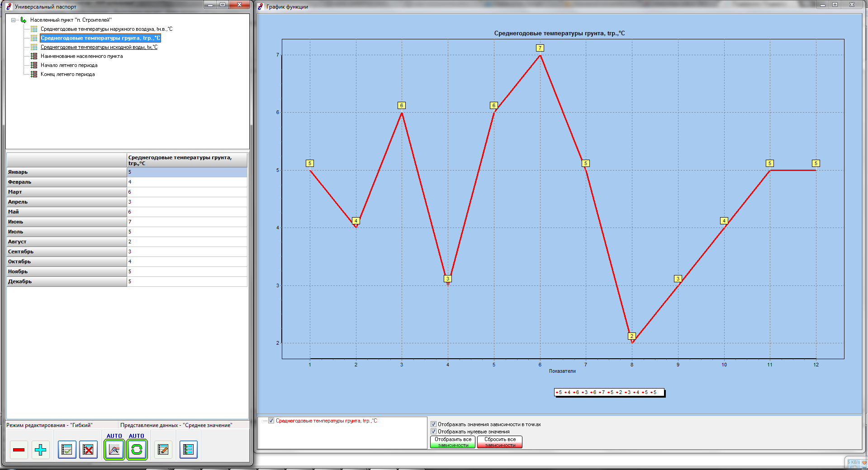Click the list with green checkmark icon
The width and height of the screenshot is (868, 470).
[67, 450]
